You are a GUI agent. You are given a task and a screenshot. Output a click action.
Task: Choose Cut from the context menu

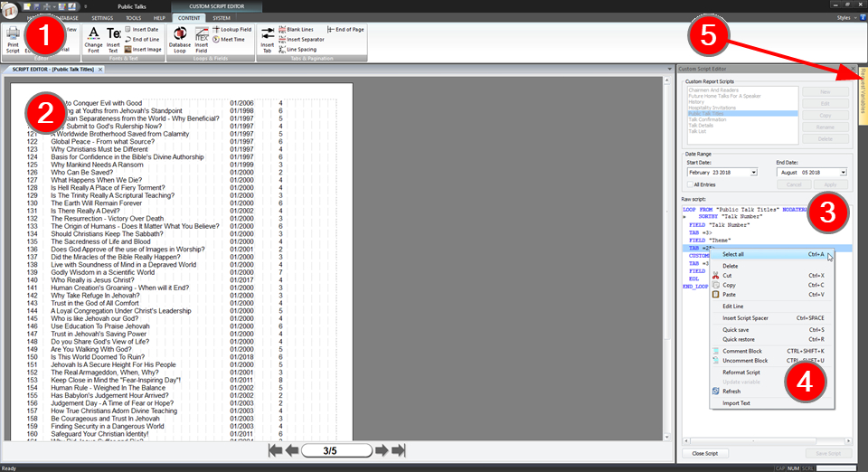point(771,276)
